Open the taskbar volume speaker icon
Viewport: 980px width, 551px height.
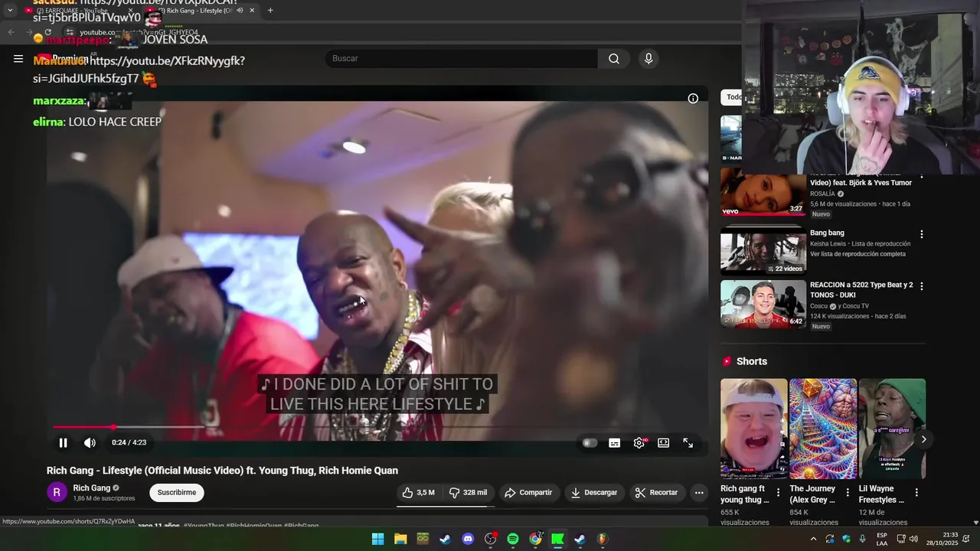[x=913, y=539]
